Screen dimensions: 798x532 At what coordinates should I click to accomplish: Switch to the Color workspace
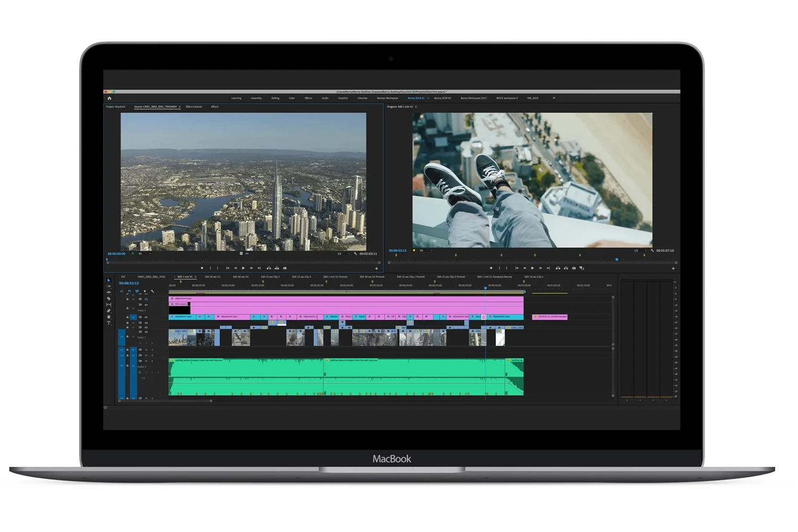click(292, 98)
